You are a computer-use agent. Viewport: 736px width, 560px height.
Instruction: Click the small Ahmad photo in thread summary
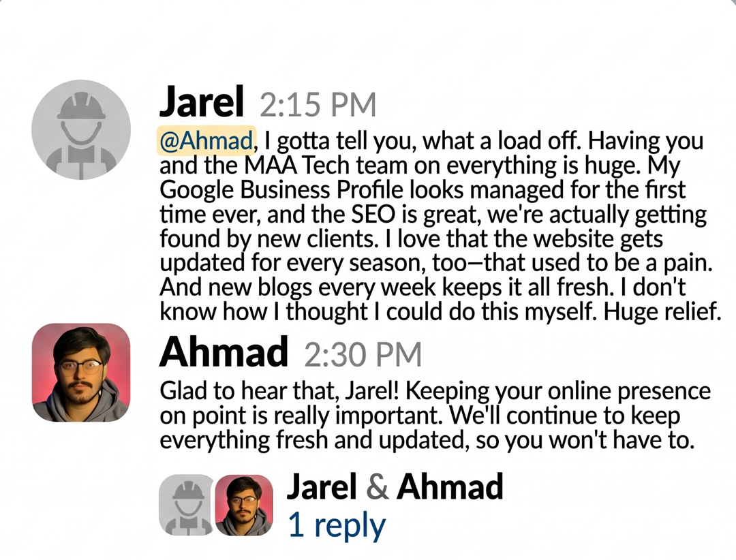243,505
